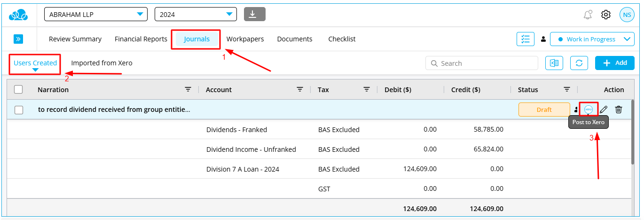The width and height of the screenshot is (644, 220).
Task: Open the checklist icon beside status
Action: click(525, 39)
